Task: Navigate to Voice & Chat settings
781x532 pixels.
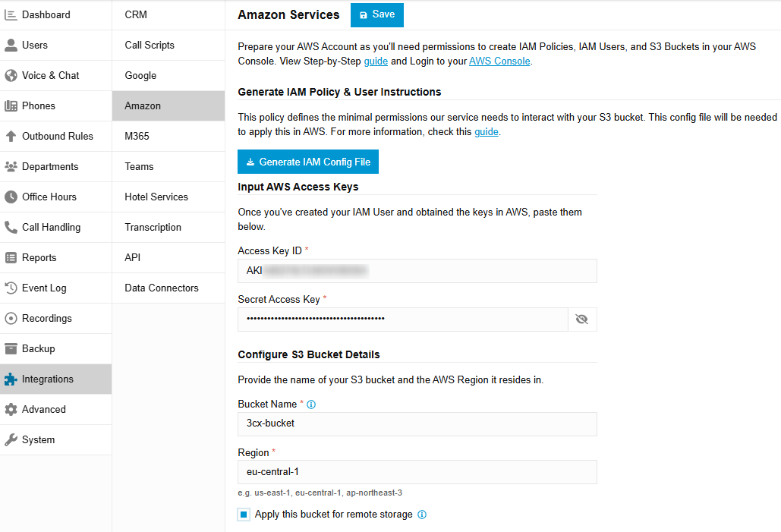Action: 56,76
